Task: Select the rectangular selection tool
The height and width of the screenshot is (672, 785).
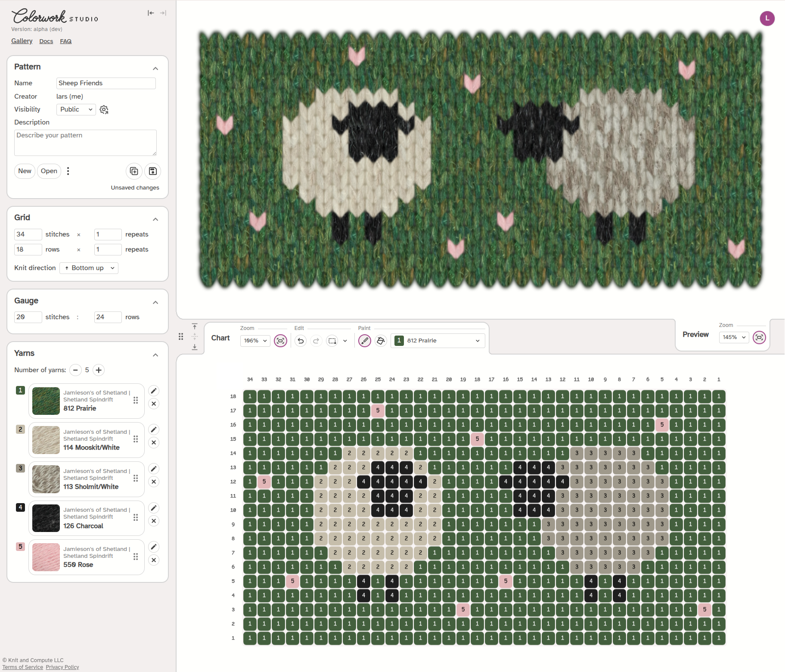Action: (x=332, y=341)
